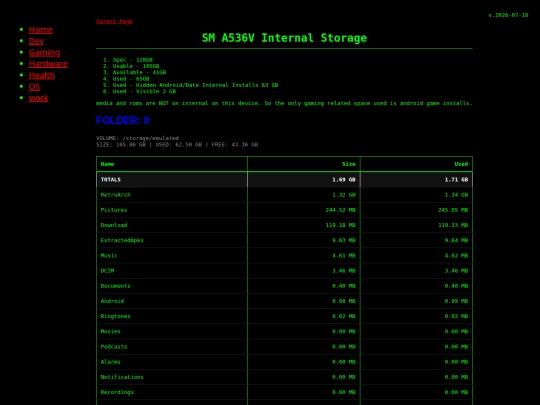540x405 pixels.
Task: Click the Used - 65GB list item
Action: 131,79
